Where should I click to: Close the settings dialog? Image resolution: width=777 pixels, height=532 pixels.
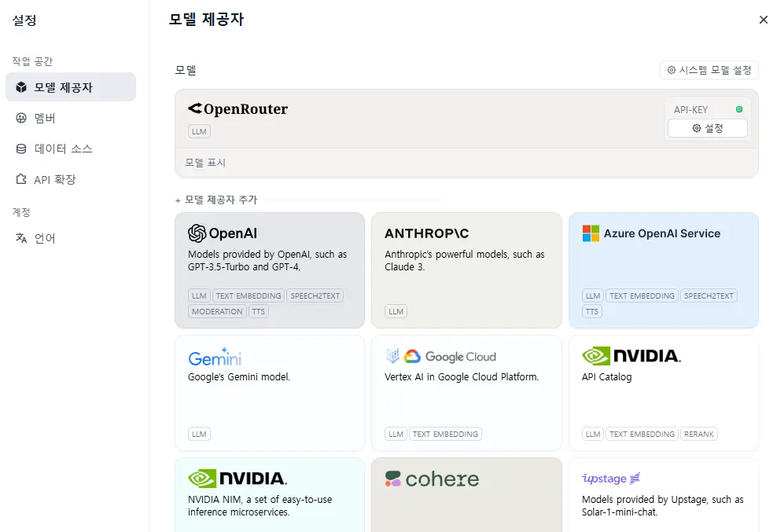(763, 20)
